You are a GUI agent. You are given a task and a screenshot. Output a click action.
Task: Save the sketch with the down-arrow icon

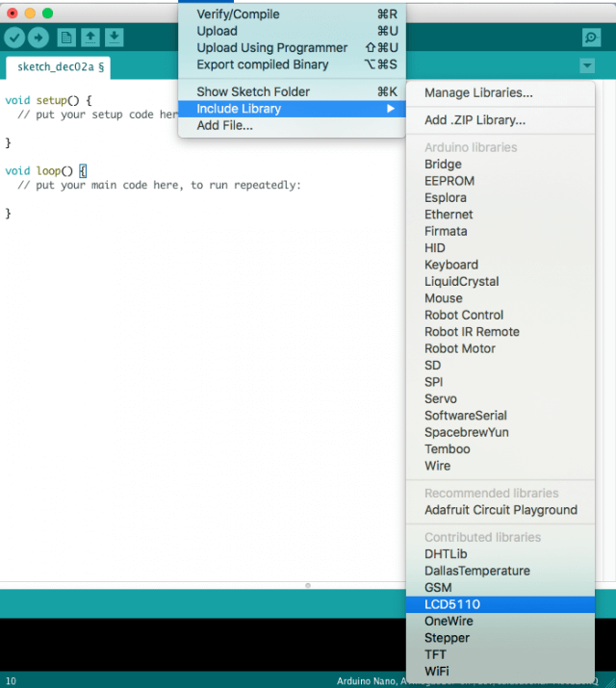(x=115, y=38)
